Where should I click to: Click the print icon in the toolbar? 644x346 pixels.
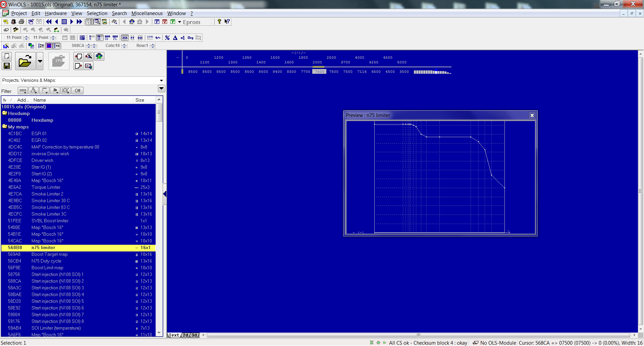pos(21,22)
